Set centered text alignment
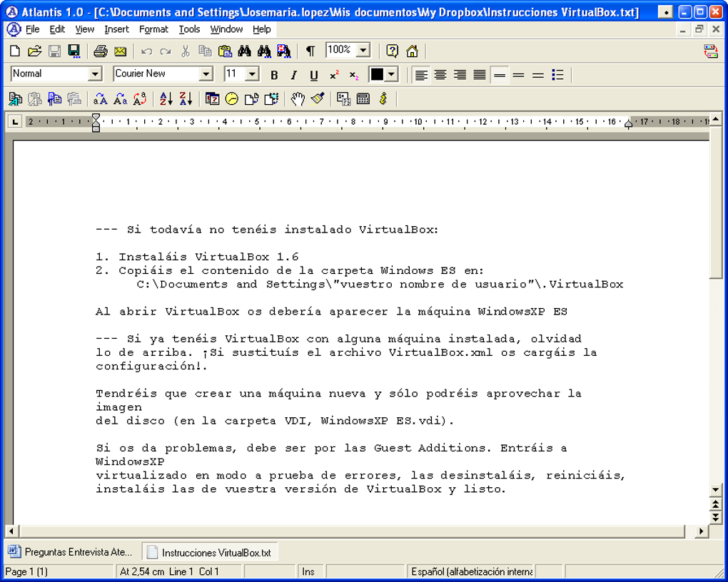 point(440,75)
